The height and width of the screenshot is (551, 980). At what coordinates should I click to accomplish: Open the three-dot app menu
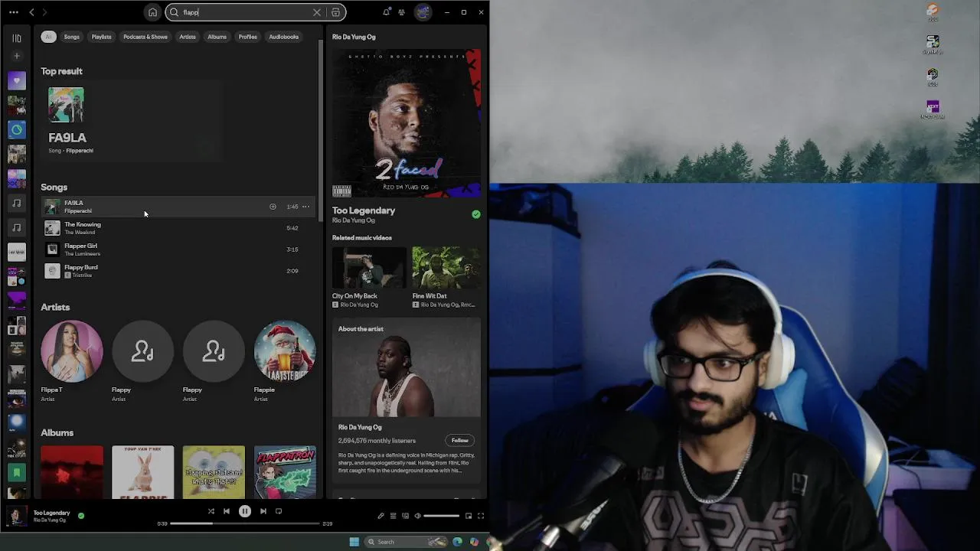[x=14, y=12]
